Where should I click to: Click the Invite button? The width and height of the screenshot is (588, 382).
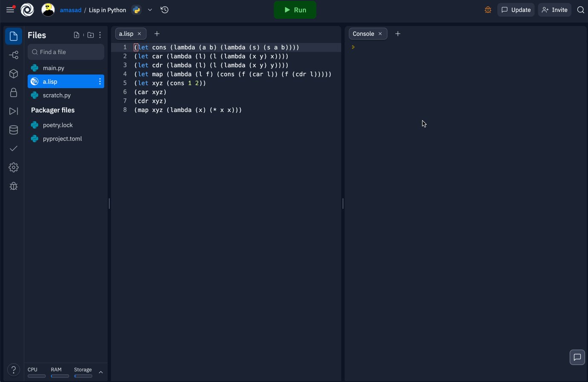[x=554, y=9]
